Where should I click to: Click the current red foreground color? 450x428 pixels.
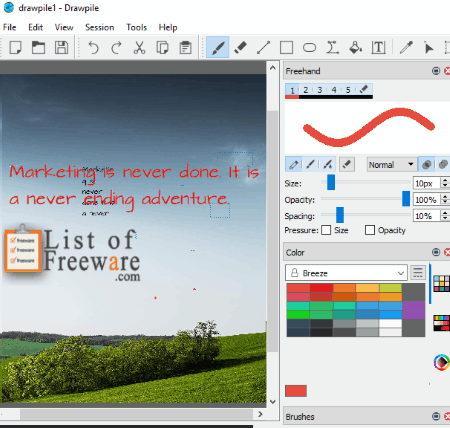296,391
